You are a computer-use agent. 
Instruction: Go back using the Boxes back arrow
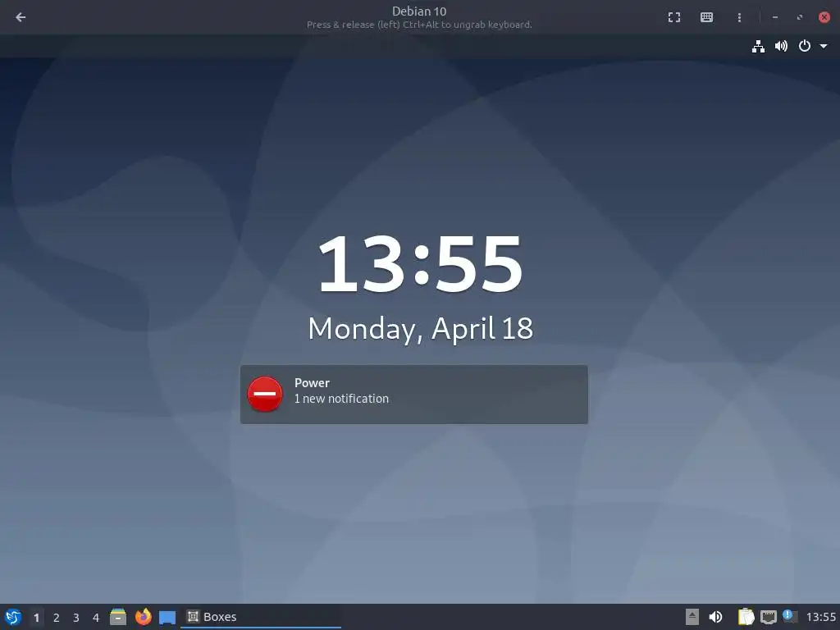point(21,17)
